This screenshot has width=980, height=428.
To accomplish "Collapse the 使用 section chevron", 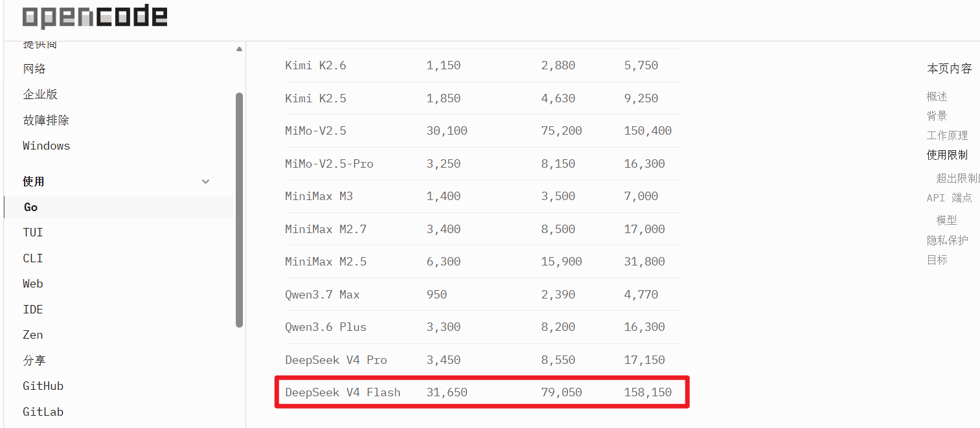I will point(206,182).
